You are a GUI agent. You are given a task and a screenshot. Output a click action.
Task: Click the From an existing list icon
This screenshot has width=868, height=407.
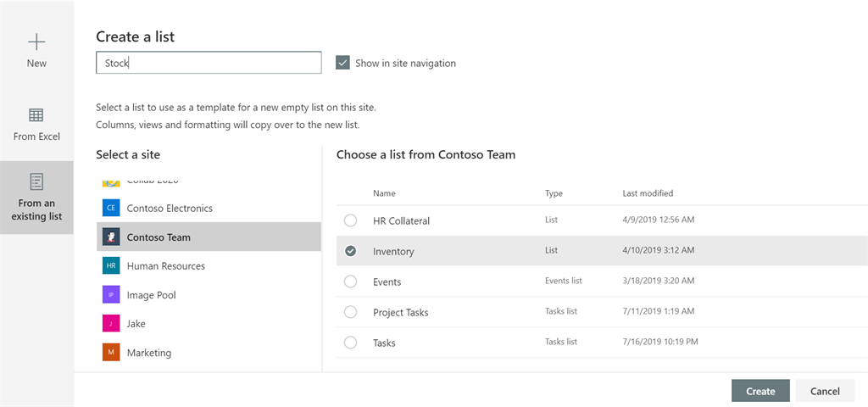pos(36,181)
